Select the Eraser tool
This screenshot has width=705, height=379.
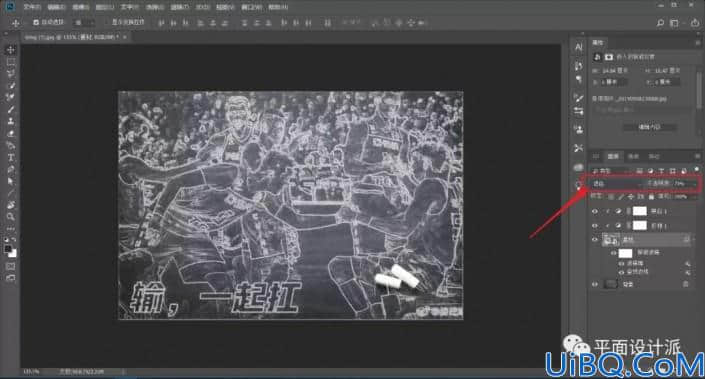pyautogui.click(x=11, y=134)
